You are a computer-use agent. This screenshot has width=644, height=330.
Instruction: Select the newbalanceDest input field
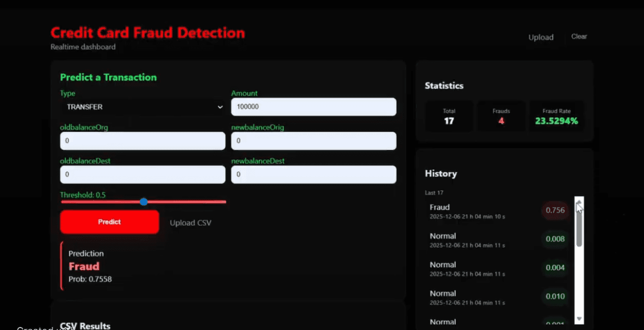coord(313,175)
